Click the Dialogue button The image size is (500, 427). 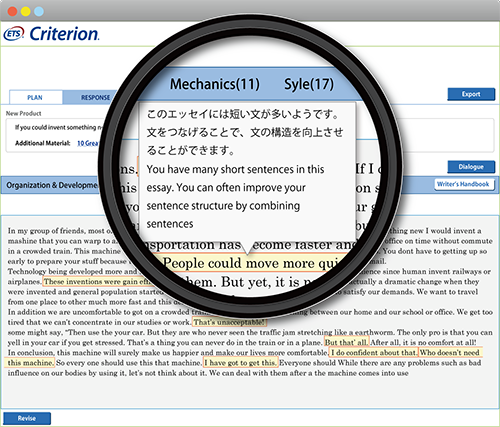pyautogui.click(x=471, y=167)
